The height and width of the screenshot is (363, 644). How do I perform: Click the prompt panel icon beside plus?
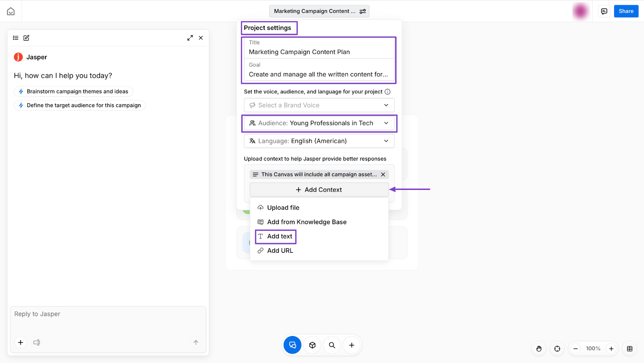(37, 342)
